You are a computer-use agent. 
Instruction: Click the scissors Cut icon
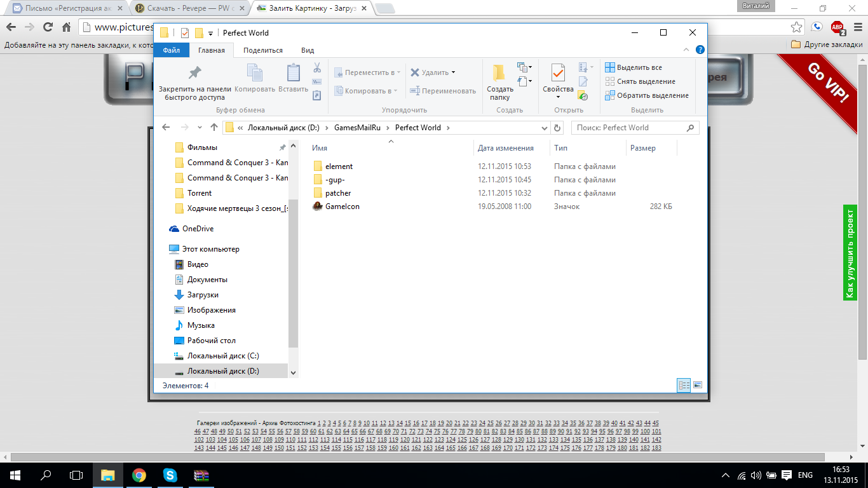coord(317,67)
